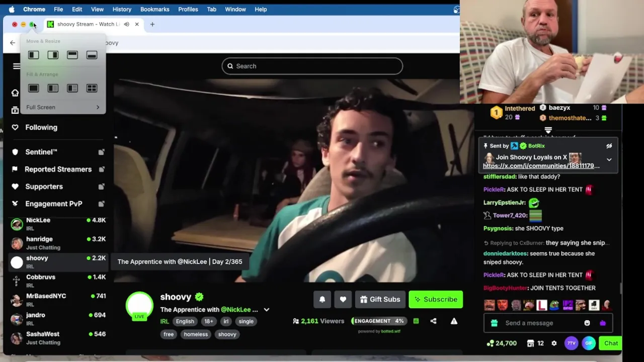The width and height of the screenshot is (644, 362).
Task: Open the Tab menu
Action: (211, 9)
